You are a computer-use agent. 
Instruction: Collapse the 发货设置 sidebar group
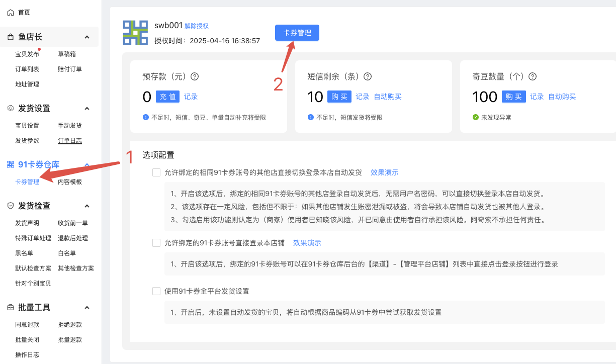(x=87, y=109)
